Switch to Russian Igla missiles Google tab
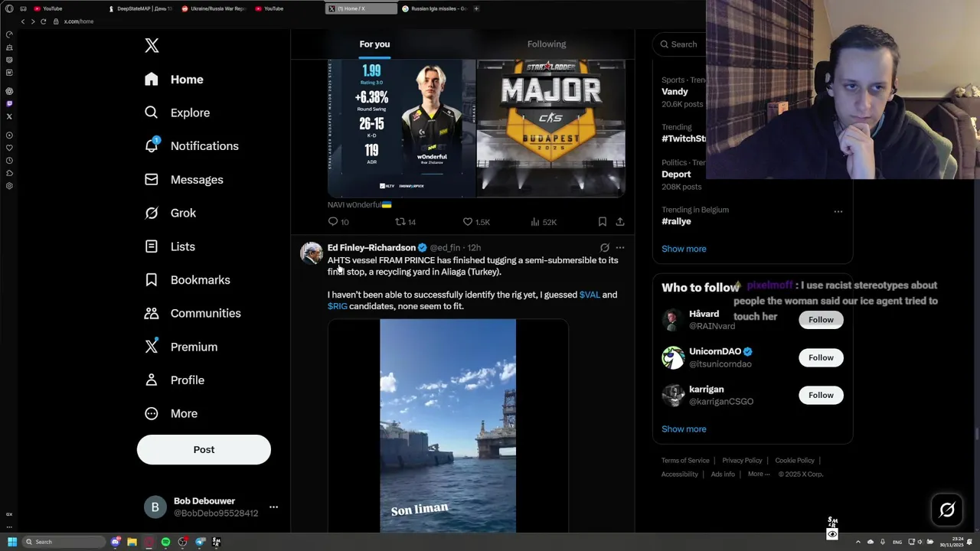 point(435,8)
